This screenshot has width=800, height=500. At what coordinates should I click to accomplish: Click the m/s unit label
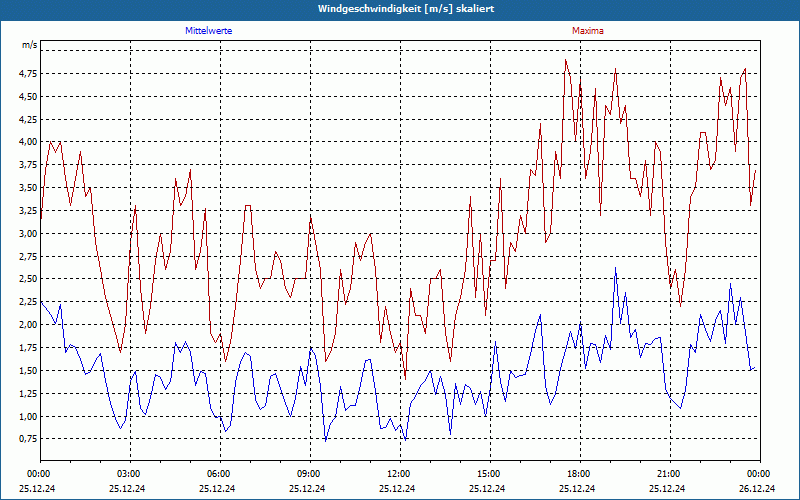[x=30, y=45]
